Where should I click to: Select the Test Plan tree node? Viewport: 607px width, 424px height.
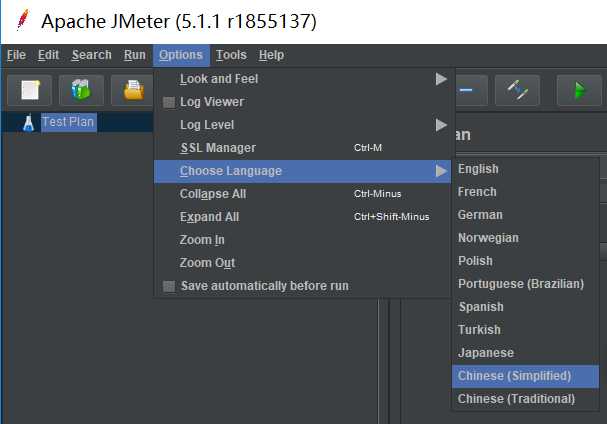point(68,122)
